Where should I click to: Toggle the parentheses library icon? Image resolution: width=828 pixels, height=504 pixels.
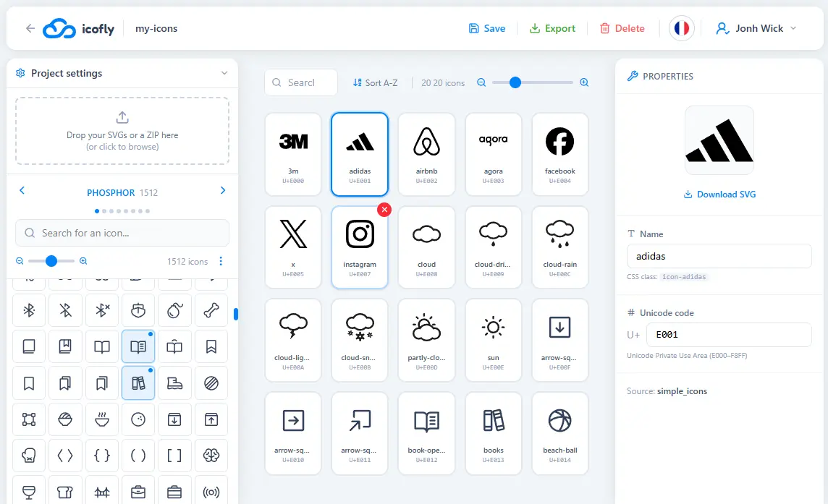click(x=138, y=456)
